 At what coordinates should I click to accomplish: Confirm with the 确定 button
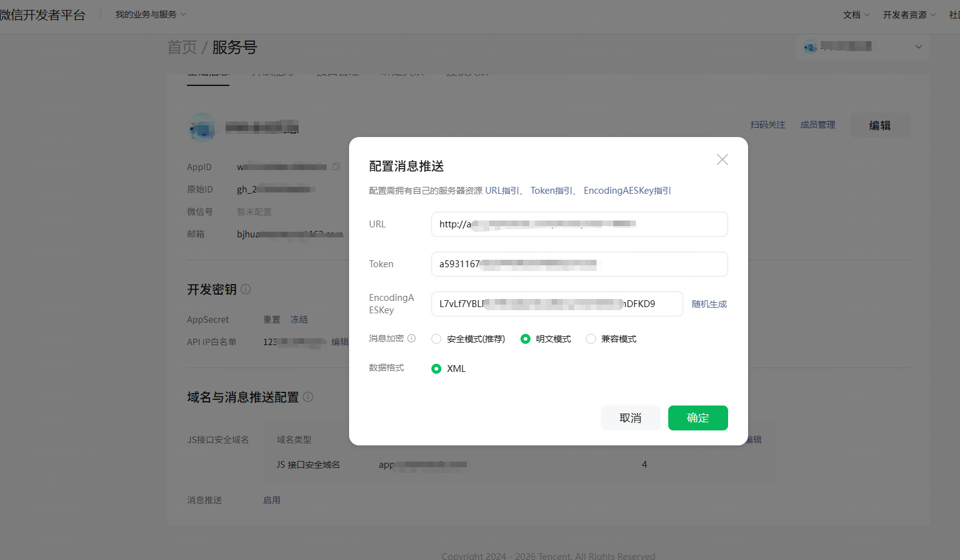698,418
